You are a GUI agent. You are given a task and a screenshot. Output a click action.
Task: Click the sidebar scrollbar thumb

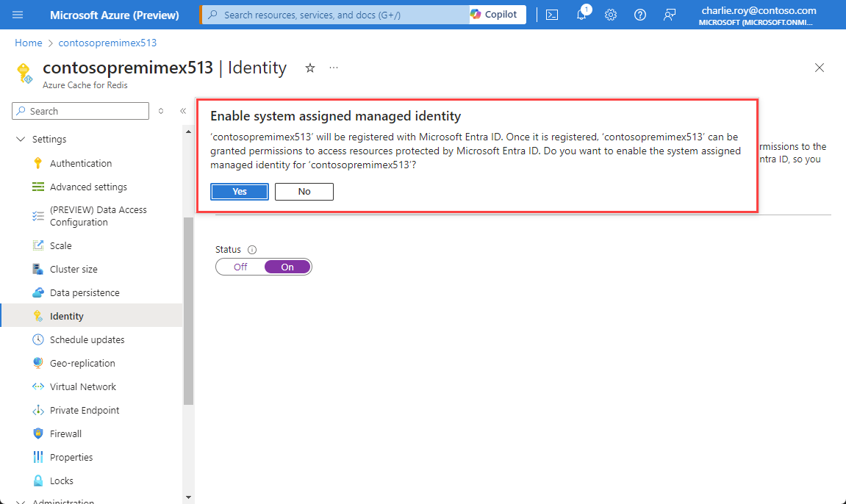[x=188, y=311]
